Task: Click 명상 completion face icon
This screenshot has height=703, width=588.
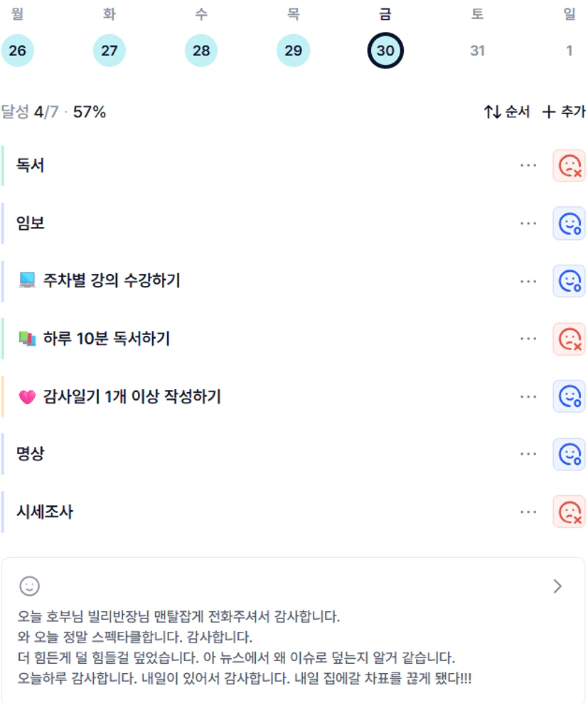Action: click(x=569, y=454)
